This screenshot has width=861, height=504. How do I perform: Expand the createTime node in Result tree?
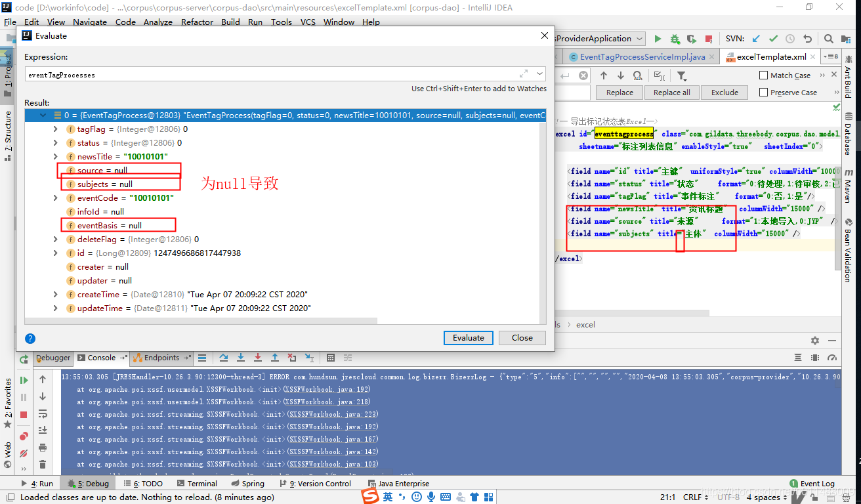pyautogui.click(x=54, y=294)
